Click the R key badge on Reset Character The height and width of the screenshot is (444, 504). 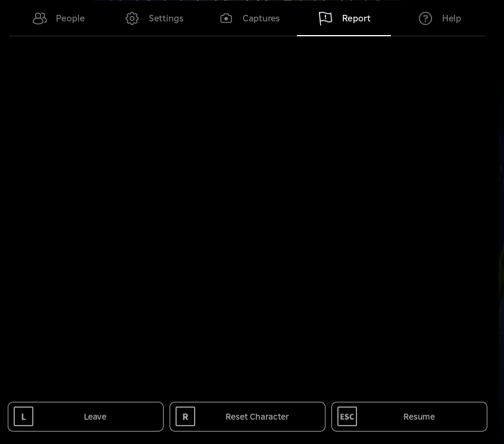pos(185,417)
